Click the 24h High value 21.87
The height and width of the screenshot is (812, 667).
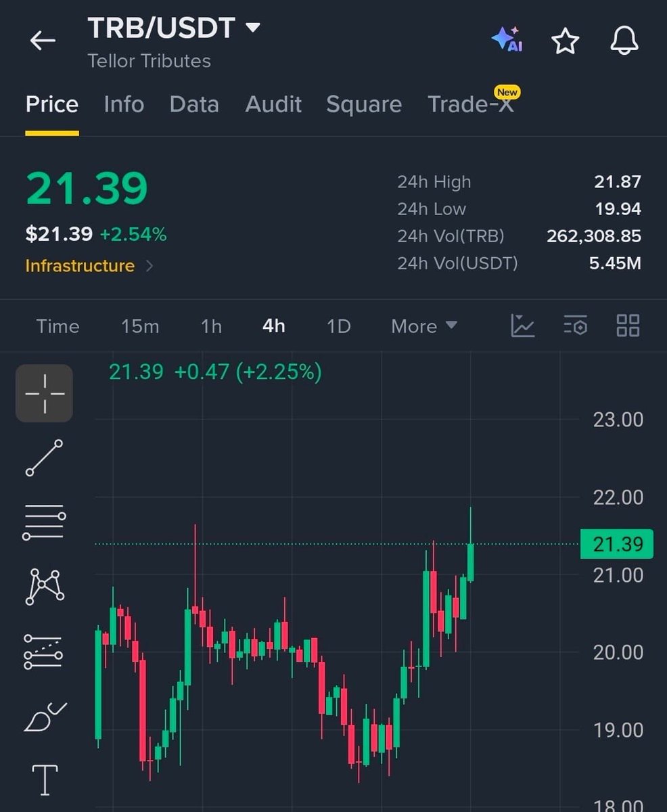pyautogui.click(x=618, y=181)
